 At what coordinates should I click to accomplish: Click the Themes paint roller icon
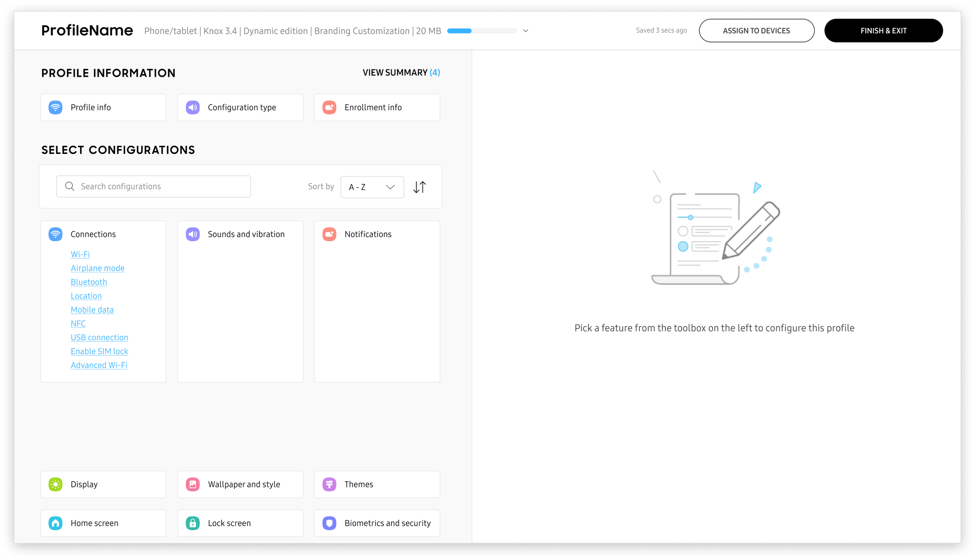(x=330, y=484)
